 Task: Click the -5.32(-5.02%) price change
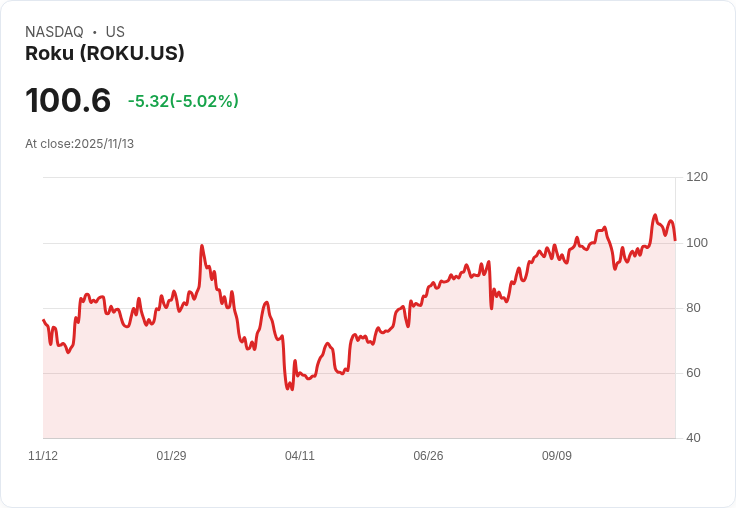(183, 101)
